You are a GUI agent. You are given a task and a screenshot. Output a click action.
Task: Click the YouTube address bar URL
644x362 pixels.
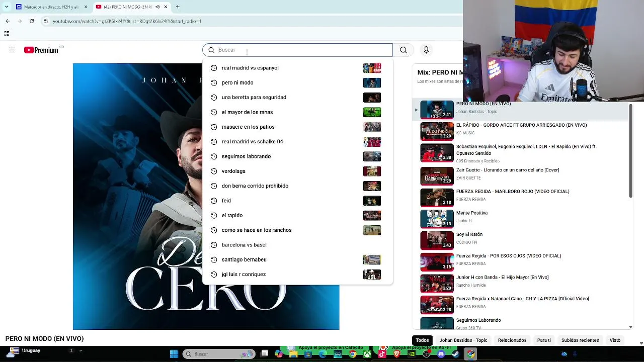(127, 21)
